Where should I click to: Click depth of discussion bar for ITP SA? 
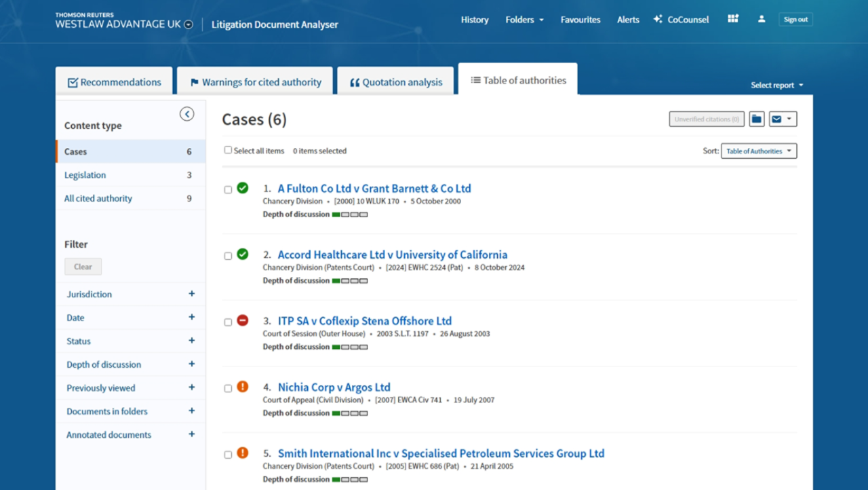(350, 347)
